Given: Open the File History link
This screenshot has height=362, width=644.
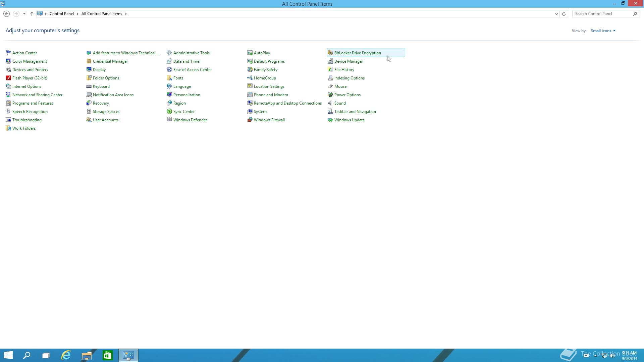Looking at the screenshot, I should click(344, 69).
